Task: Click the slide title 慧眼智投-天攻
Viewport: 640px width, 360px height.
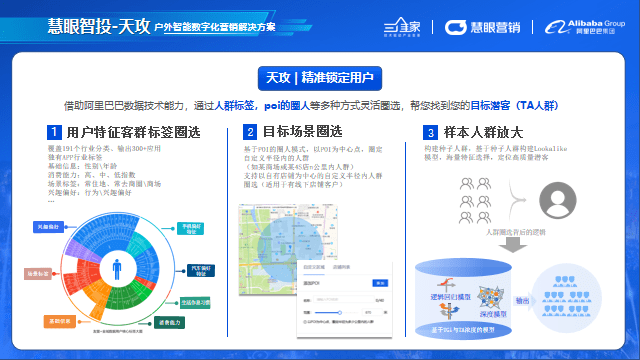Action: pos(99,27)
